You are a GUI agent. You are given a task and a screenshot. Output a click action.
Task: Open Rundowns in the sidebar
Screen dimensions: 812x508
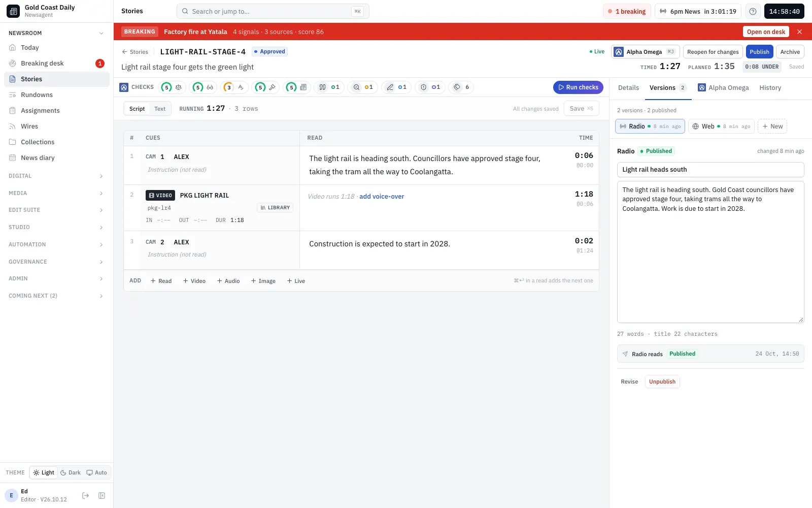57,95
